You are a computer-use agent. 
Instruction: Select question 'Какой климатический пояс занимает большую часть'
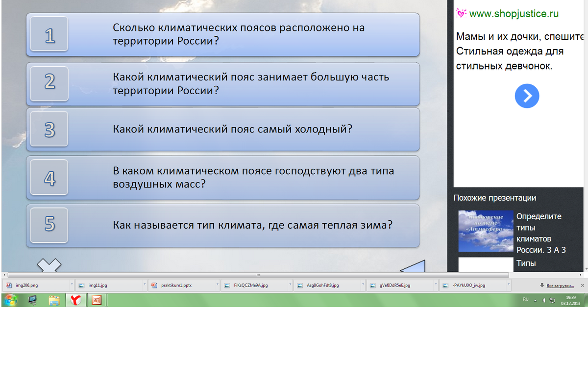[x=251, y=77]
